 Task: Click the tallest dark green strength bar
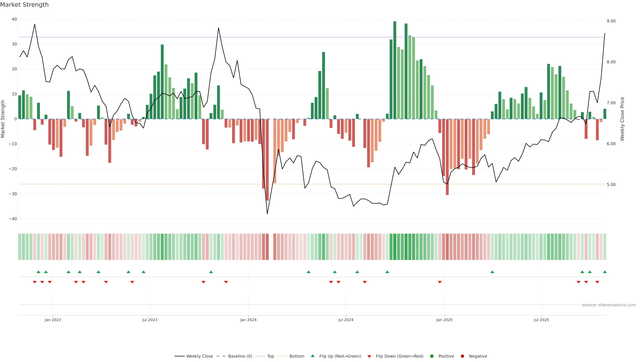(x=395, y=70)
